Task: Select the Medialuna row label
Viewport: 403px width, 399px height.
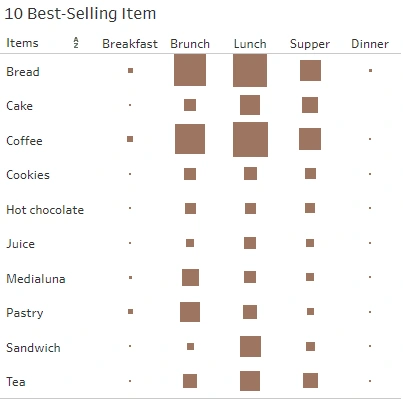Action: (x=36, y=279)
